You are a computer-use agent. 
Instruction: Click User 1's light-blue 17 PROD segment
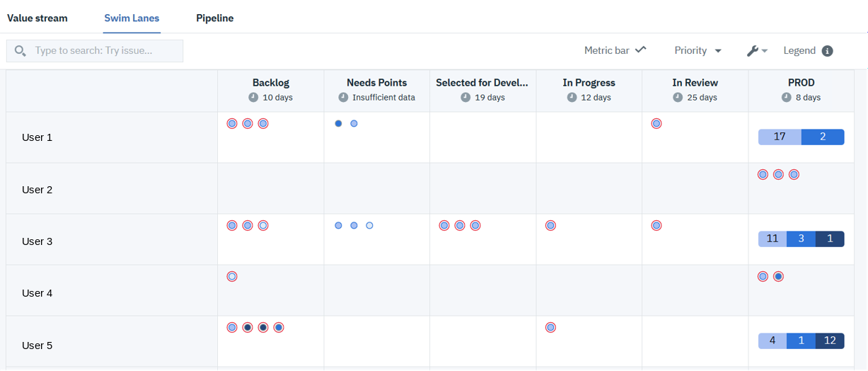pos(780,137)
